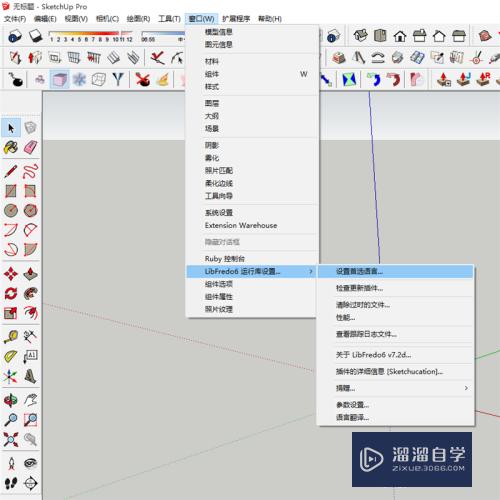500x500 pixels.
Task: Choose the Follow Me tool
Action: [30, 293]
